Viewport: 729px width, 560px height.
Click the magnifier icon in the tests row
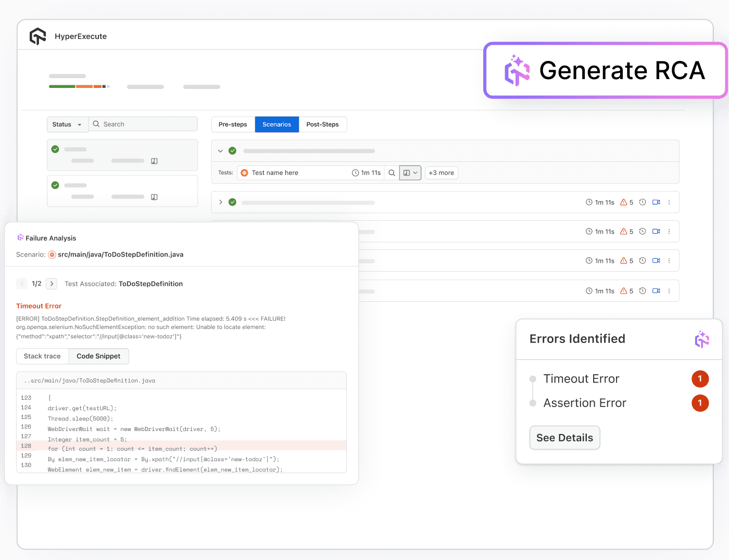coord(392,173)
